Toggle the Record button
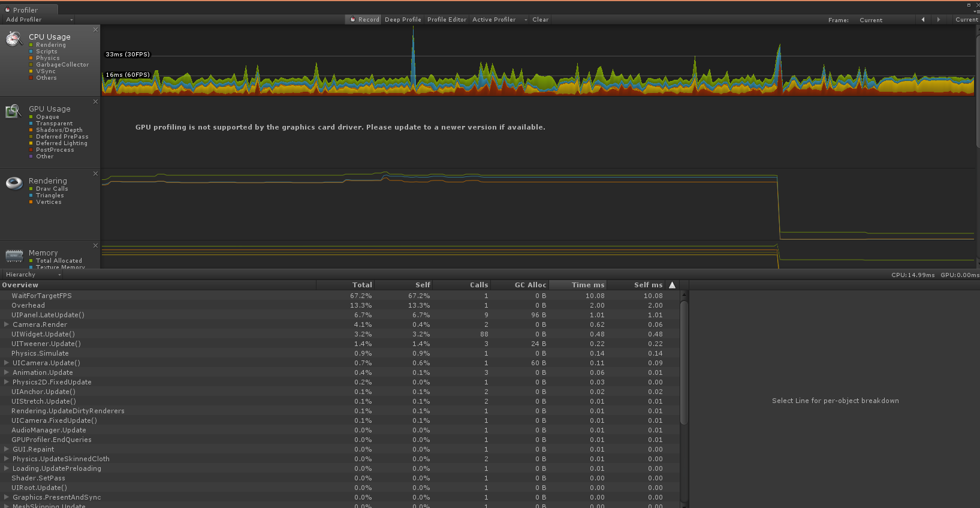The image size is (980, 508). click(x=364, y=20)
